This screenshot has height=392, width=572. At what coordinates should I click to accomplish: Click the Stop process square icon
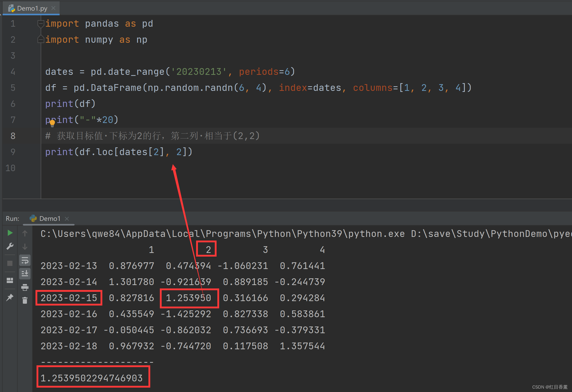pyautogui.click(x=10, y=263)
